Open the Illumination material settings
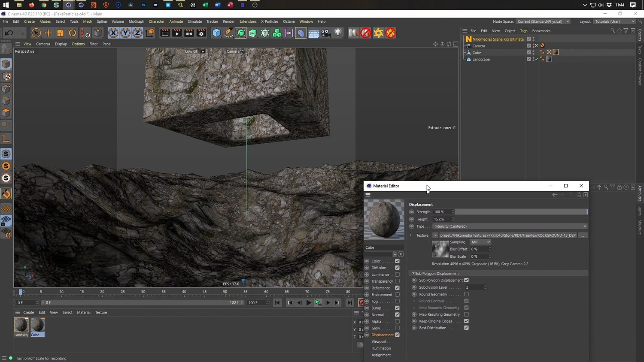This screenshot has width=644, height=362. pos(381,348)
